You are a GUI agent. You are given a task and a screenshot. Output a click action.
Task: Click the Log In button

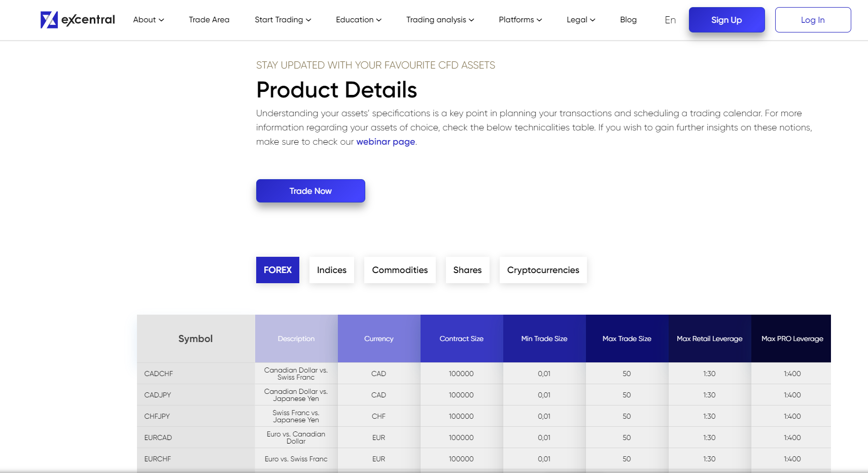pos(813,20)
